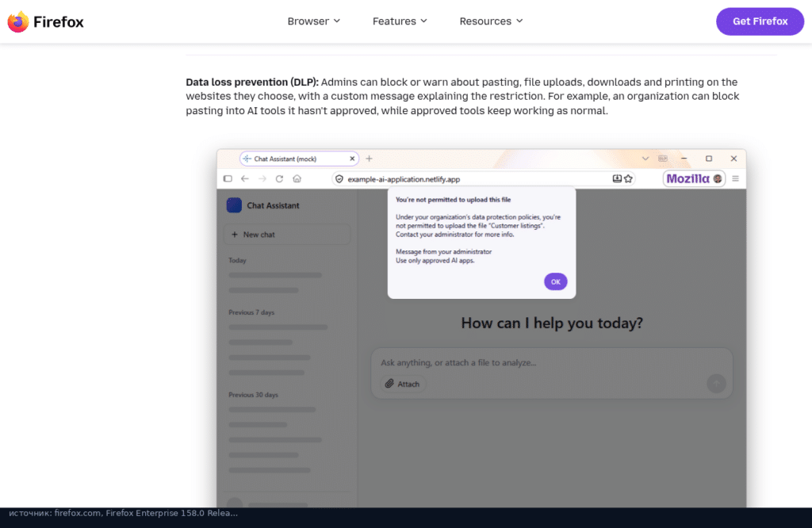The image size is (812, 528).
Task: Open a new tab with plus icon
Action: (370, 159)
